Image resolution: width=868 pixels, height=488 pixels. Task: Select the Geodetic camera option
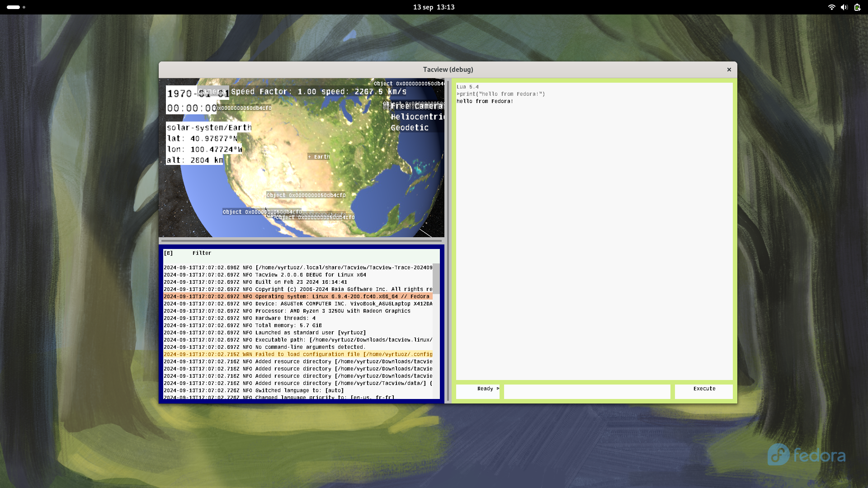click(410, 128)
